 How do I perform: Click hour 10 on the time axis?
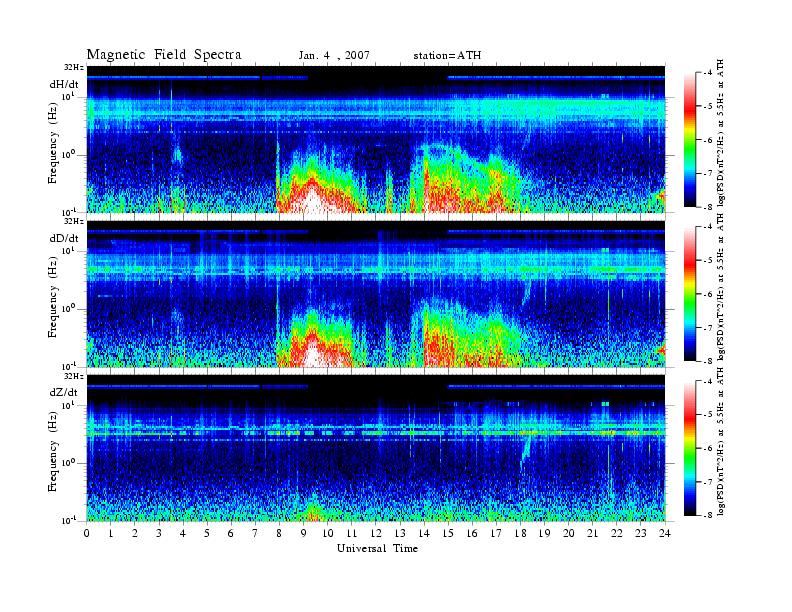(328, 534)
